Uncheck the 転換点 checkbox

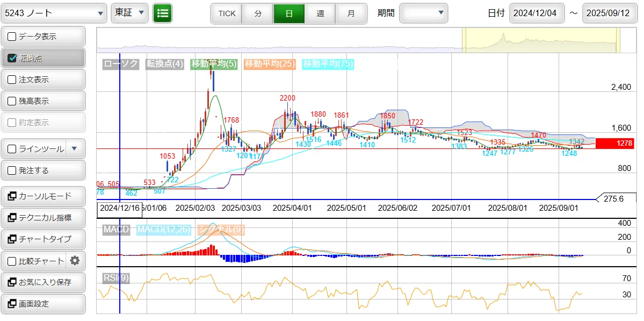pyautogui.click(x=12, y=58)
